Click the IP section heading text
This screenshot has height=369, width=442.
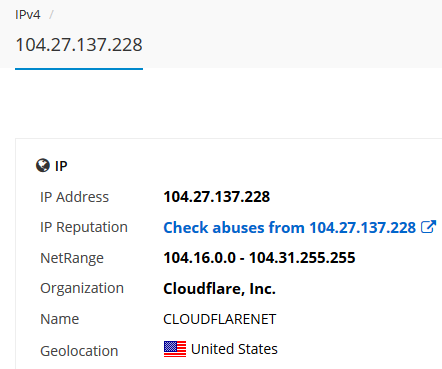(x=61, y=166)
